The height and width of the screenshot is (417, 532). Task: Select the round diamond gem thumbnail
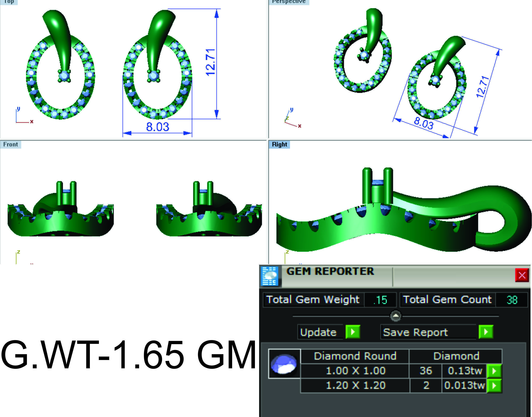coord(284,364)
